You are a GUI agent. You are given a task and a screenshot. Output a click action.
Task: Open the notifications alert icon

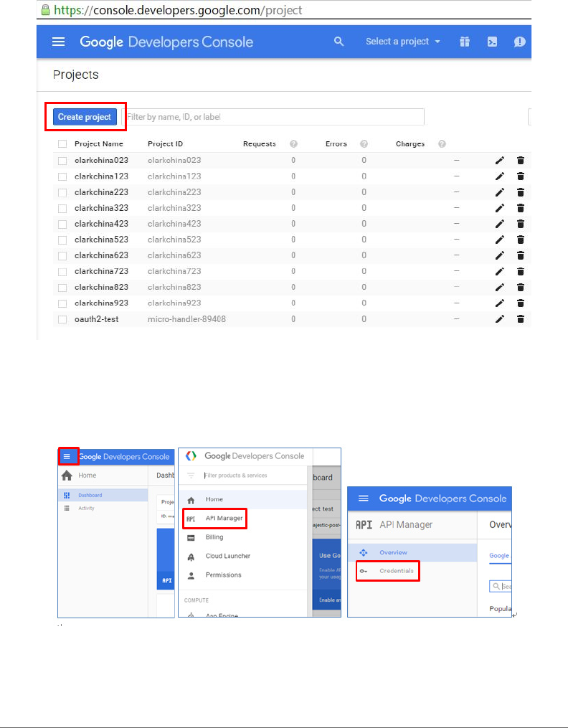coord(520,42)
